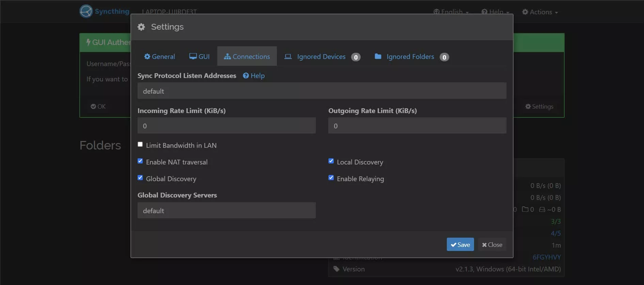Click the '3/3' value in the device panel
Screen dimensions: 644x285
pyautogui.click(x=556, y=221)
